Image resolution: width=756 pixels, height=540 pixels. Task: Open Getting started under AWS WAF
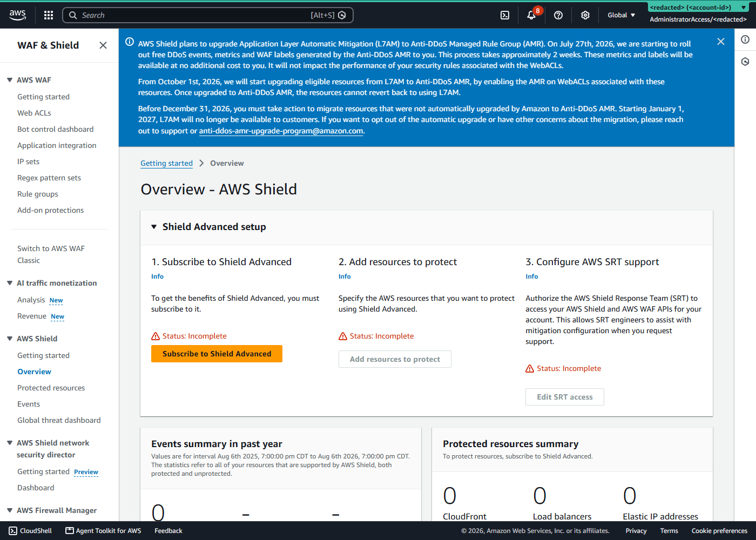pyautogui.click(x=43, y=97)
